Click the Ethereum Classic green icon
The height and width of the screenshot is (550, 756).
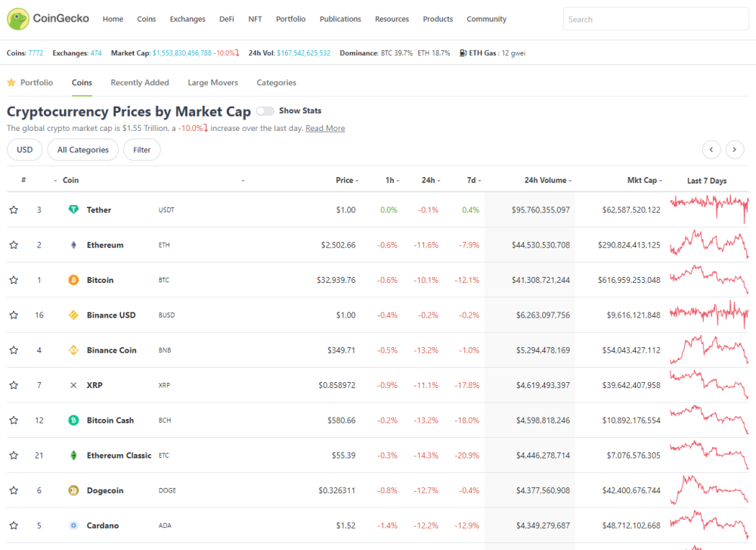coord(73,455)
